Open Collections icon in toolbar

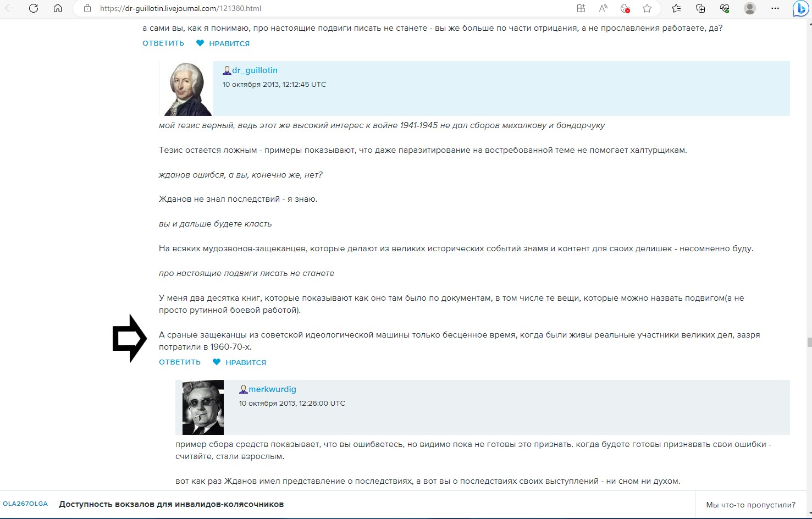[x=700, y=8]
